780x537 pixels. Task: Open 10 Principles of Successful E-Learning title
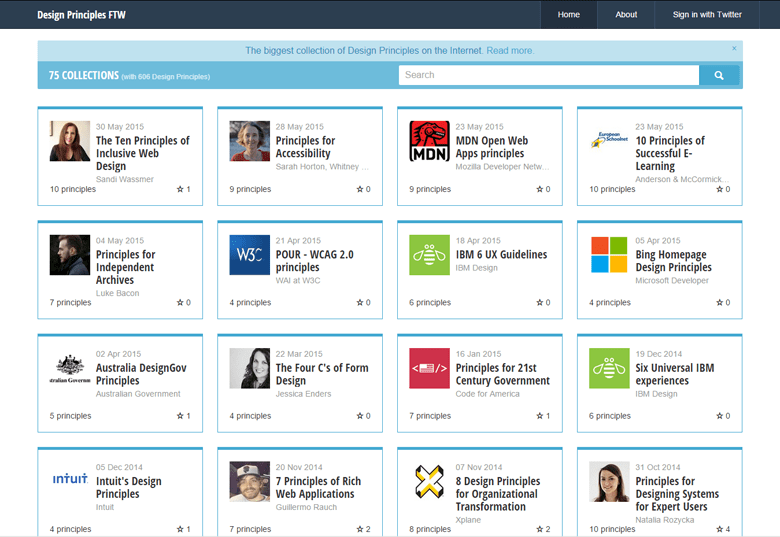coord(670,153)
